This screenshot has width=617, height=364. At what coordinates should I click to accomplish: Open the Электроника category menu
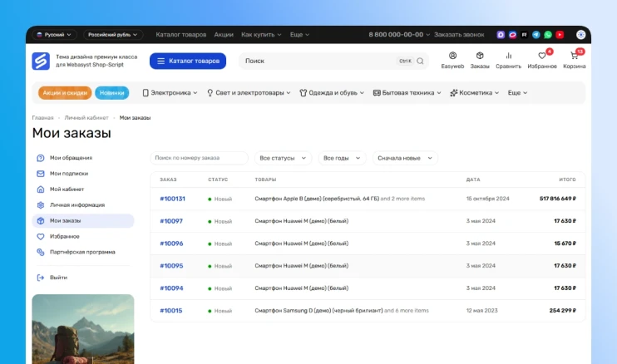[x=170, y=93]
